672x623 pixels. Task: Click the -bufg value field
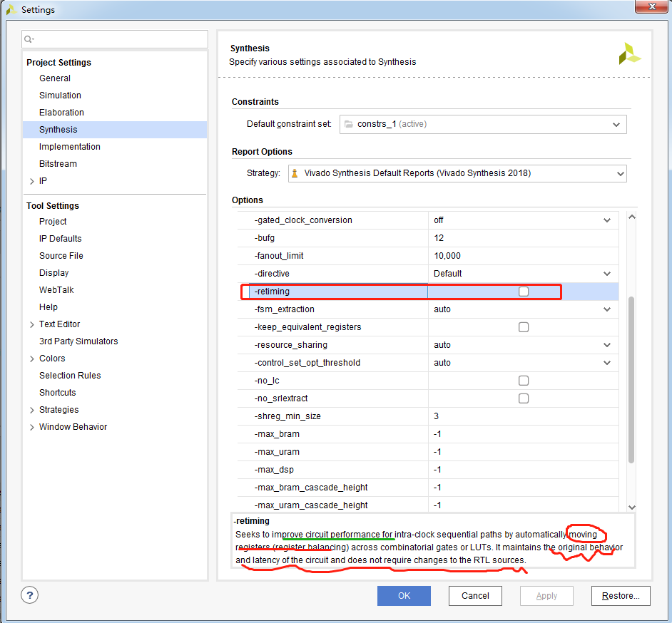pos(524,238)
